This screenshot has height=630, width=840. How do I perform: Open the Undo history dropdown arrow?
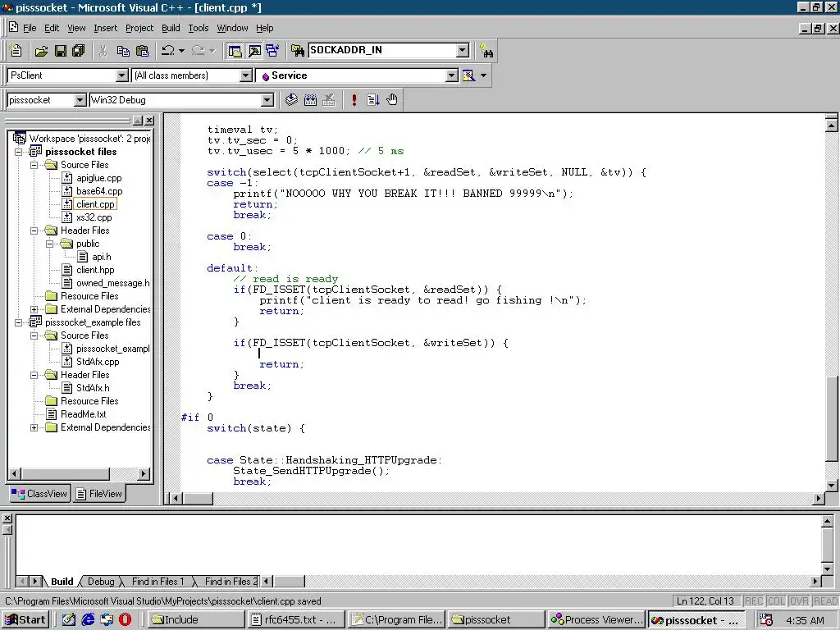[181, 51]
